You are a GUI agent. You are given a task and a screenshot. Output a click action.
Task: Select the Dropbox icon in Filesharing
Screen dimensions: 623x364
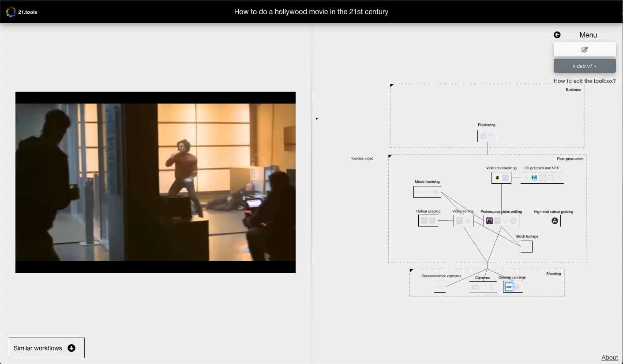483,136
